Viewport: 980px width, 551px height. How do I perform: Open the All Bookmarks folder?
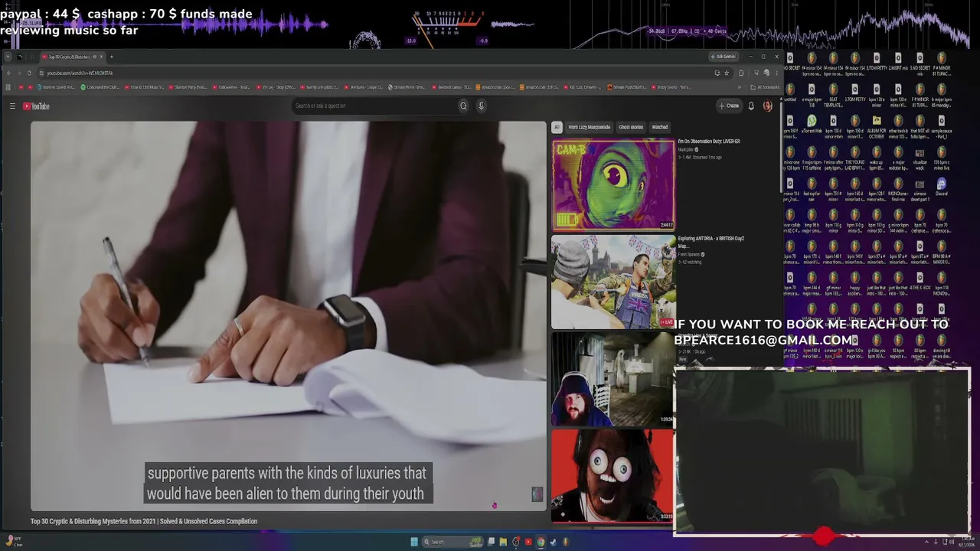[764, 87]
